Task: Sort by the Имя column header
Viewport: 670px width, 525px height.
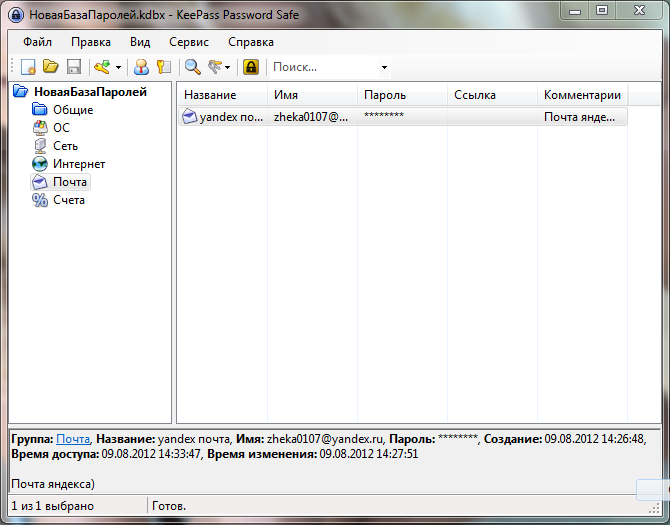Action: tap(312, 95)
